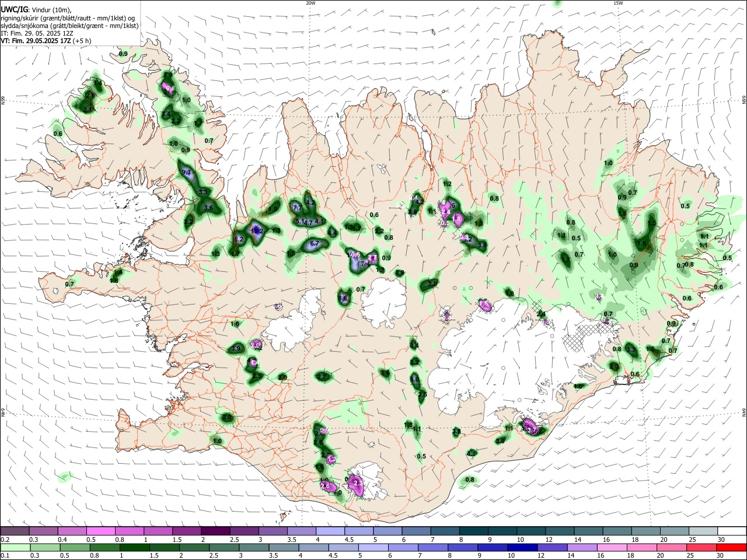The width and height of the screenshot is (747, 560).
Task: Click the violet 14 swatch in bottom legend row
Action: click(581, 547)
